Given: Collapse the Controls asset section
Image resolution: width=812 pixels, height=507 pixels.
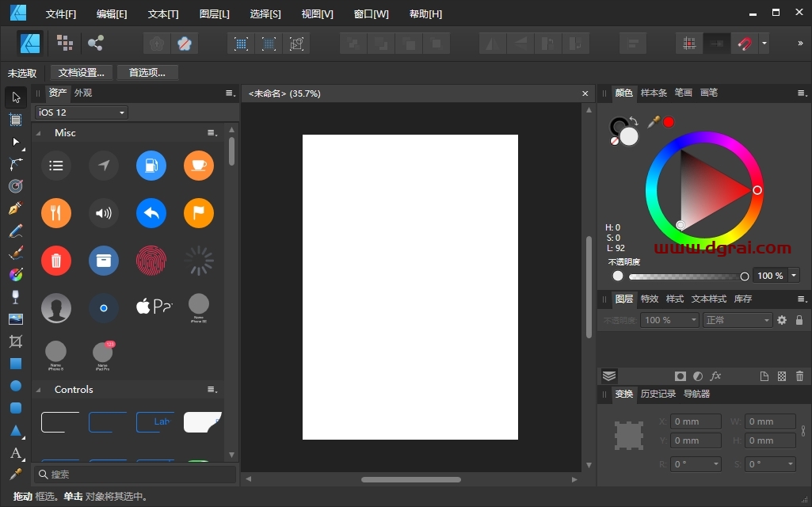Looking at the screenshot, I should [x=38, y=390].
